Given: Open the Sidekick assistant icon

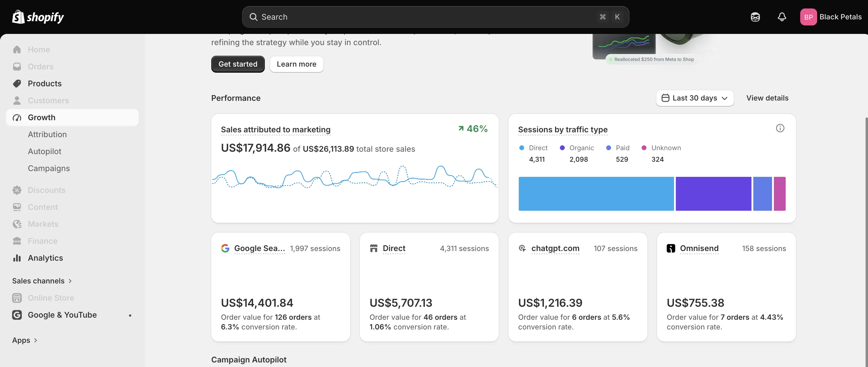Looking at the screenshot, I should (755, 17).
